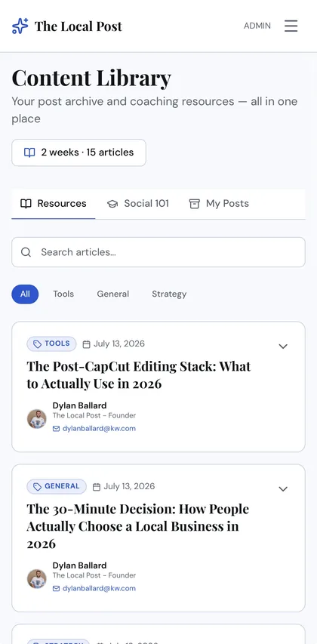Click The Local Post – Founder text in the CapCut card
The image size is (317, 644).
pyautogui.click(x=94, y=416)
